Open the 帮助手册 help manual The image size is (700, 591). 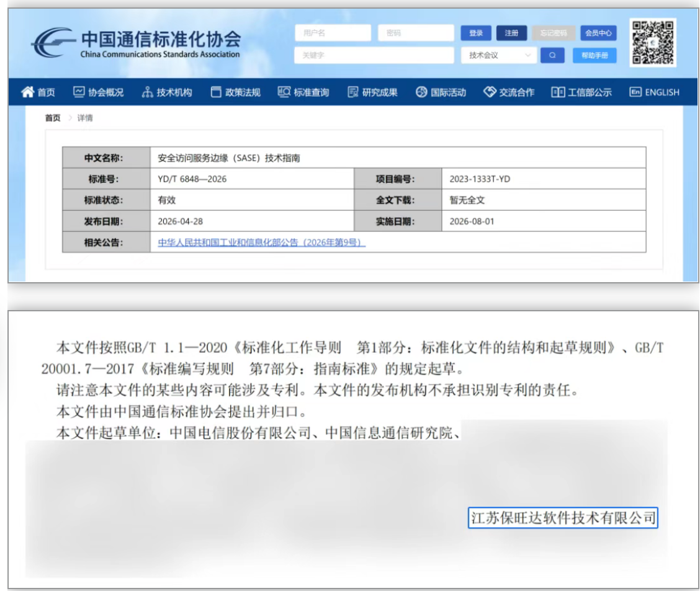click(x=595, y=55)
